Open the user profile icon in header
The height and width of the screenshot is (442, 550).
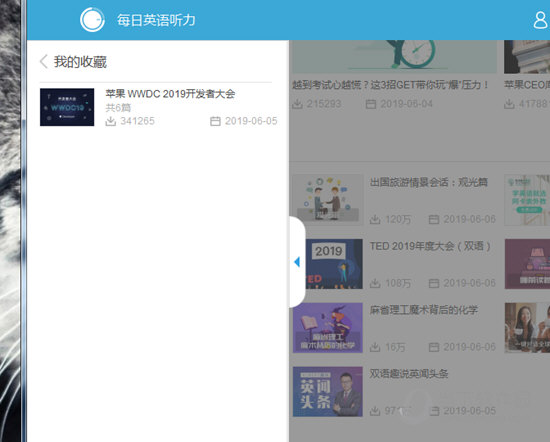click(x=540, y=20)
